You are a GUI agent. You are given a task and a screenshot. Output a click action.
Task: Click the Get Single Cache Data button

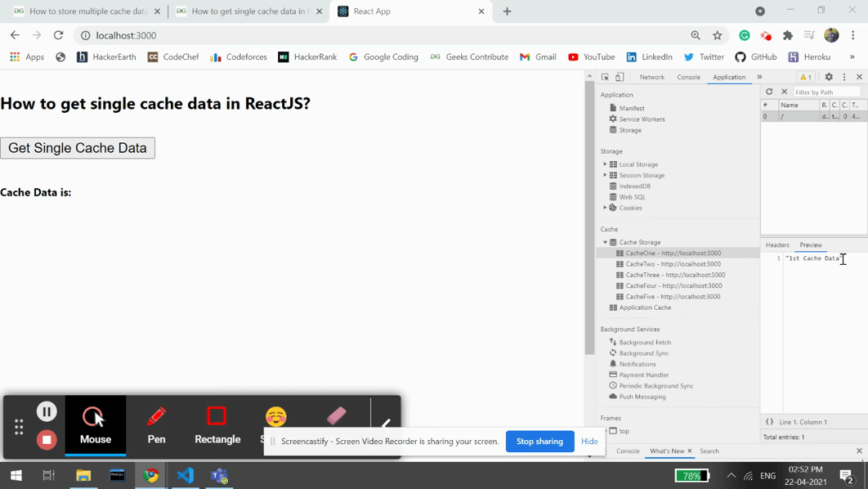pyautogui.click(x=78, y=148)
